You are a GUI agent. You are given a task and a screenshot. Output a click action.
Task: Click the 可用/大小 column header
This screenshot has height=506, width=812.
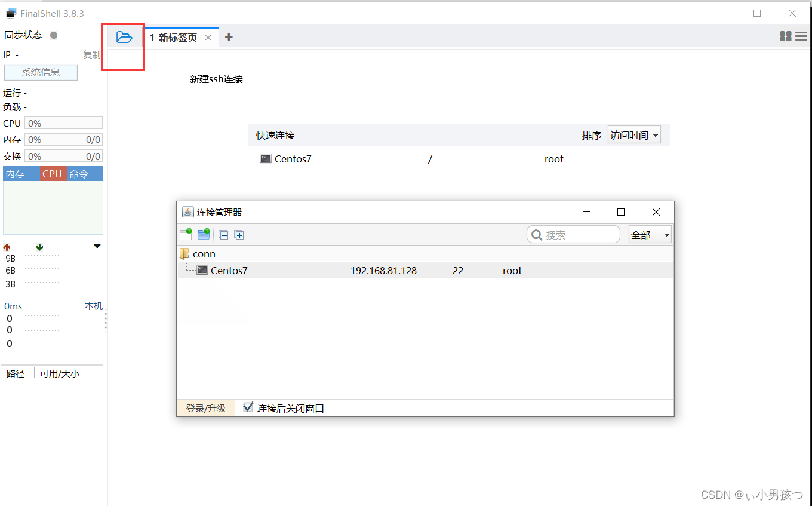tap(60, 373)
